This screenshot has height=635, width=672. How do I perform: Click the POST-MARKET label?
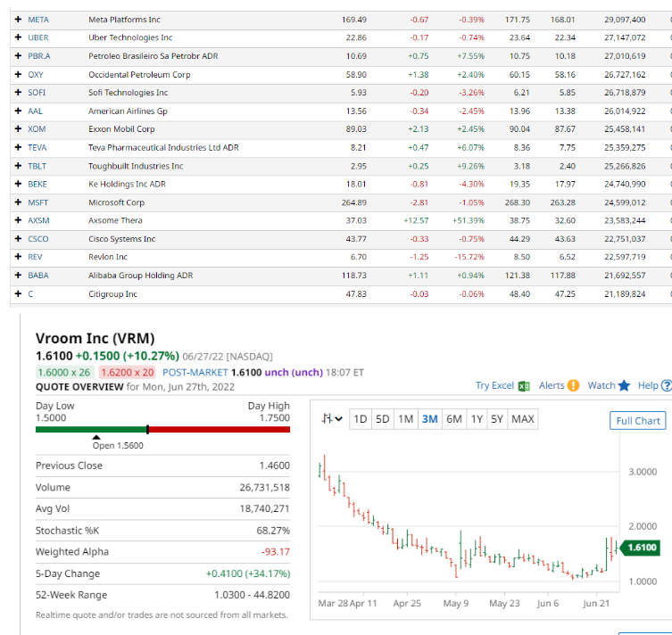195,372
